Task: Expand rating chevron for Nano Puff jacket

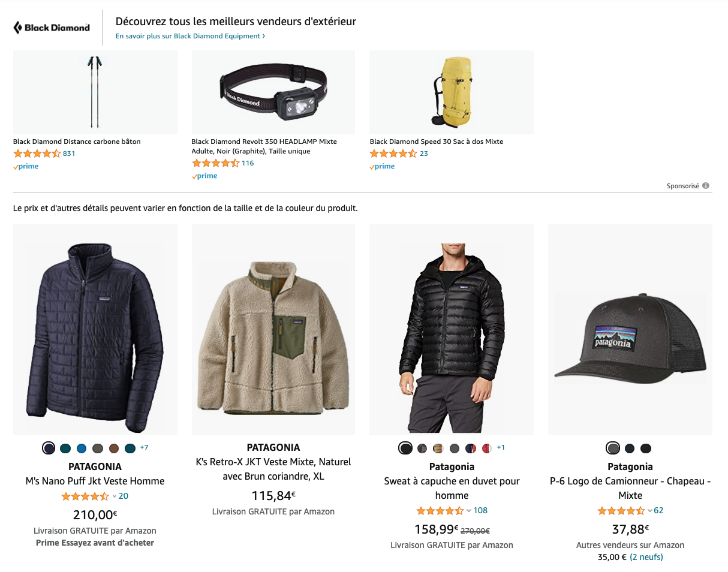Action: [x=114, y=496]
